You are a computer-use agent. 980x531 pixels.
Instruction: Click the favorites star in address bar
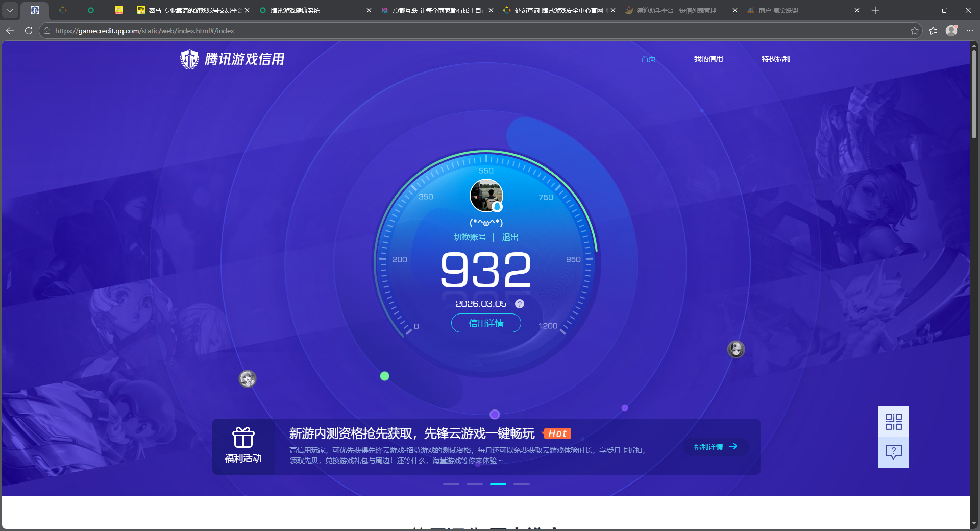[914, 31]
